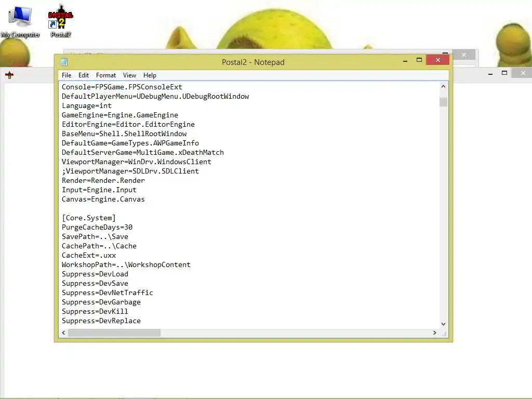The width and height of the screenshot is (532, 399).
Task: Open the View menu in Notepad
Action: pos(129,75)
